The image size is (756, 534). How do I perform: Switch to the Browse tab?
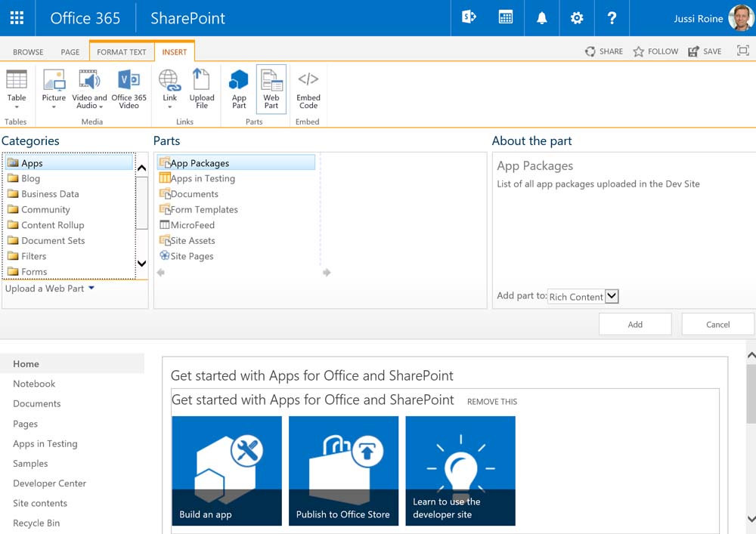[28, 52]
